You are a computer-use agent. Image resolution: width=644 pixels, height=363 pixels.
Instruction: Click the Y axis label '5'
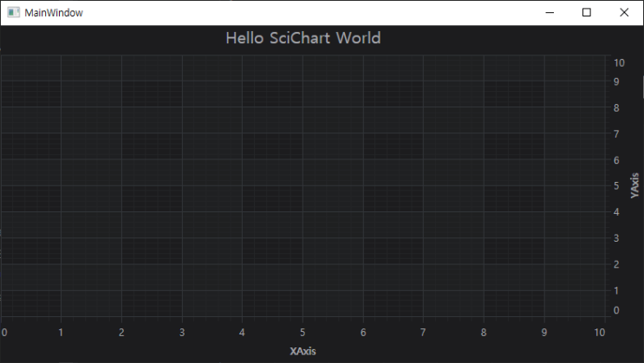coord(616,186)
